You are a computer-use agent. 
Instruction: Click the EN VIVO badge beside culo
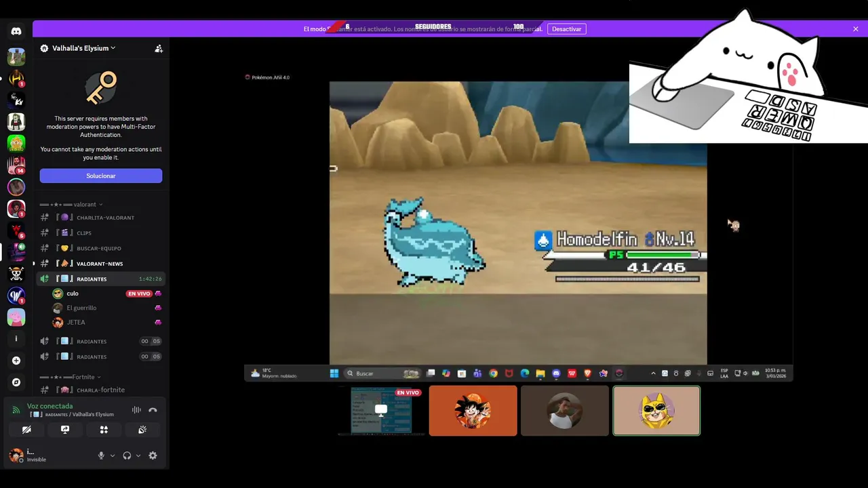tap(138, 293)
